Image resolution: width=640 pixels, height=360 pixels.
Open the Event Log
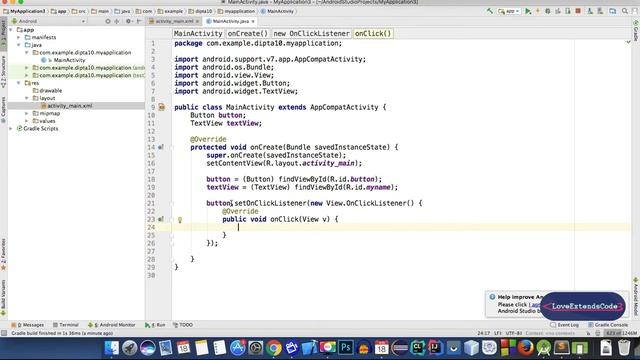pyautogui.click(x=564, y=325)
